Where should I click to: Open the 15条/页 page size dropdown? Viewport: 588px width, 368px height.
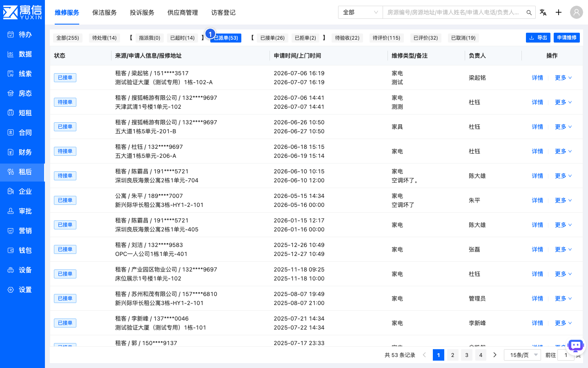click(x=523, y=355)
